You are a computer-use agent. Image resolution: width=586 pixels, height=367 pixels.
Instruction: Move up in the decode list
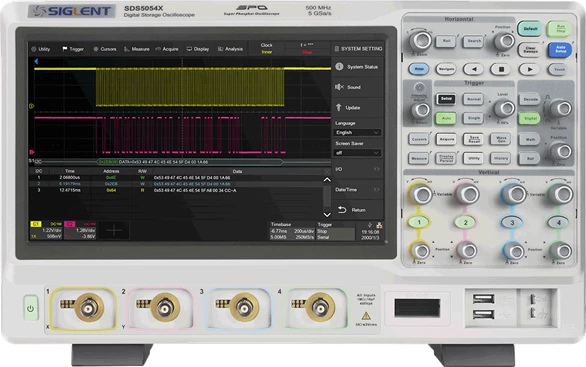[327, 180]
